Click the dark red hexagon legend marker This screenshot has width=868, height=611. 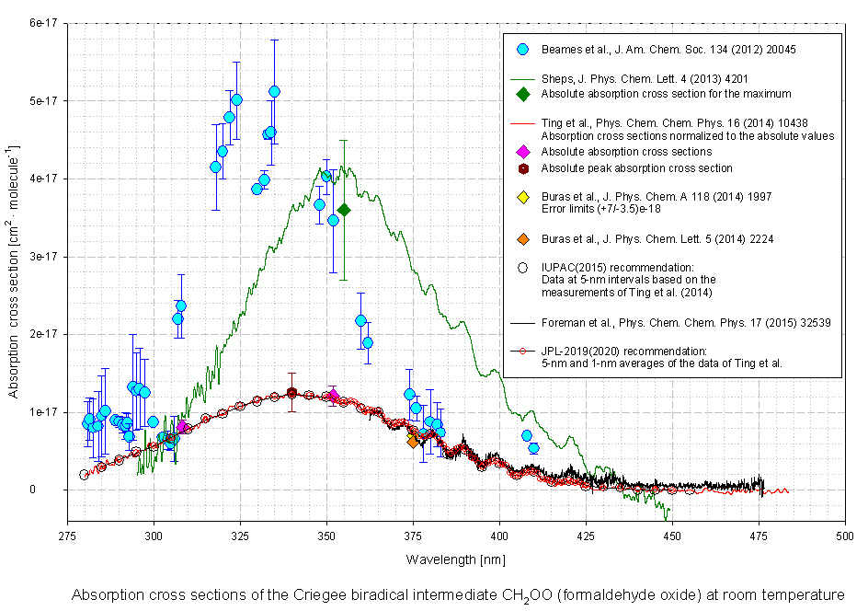(522, 168)
